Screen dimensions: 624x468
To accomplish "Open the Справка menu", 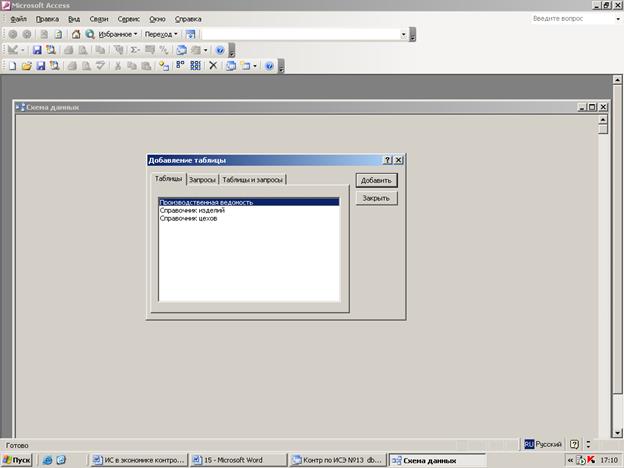I will (x=188, y=19).
